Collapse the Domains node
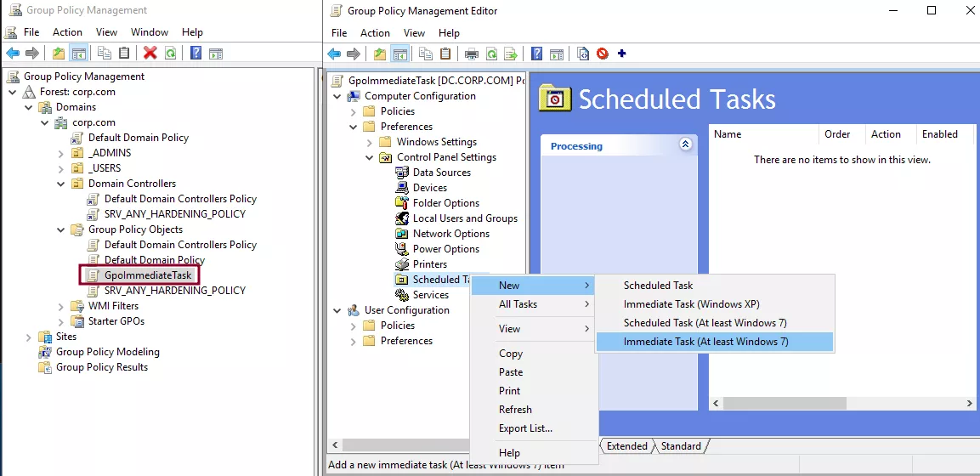This screenshot has width=980, height=476. [x=28, y=107]
